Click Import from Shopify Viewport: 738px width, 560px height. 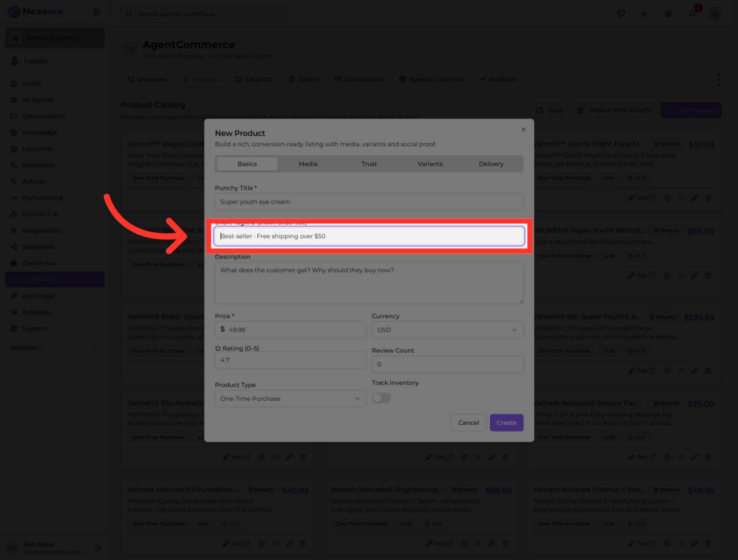coord(614,110)
